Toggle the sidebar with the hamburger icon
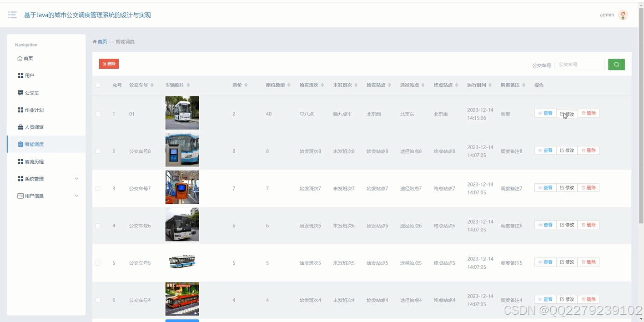644x322 pixels. 12,15
